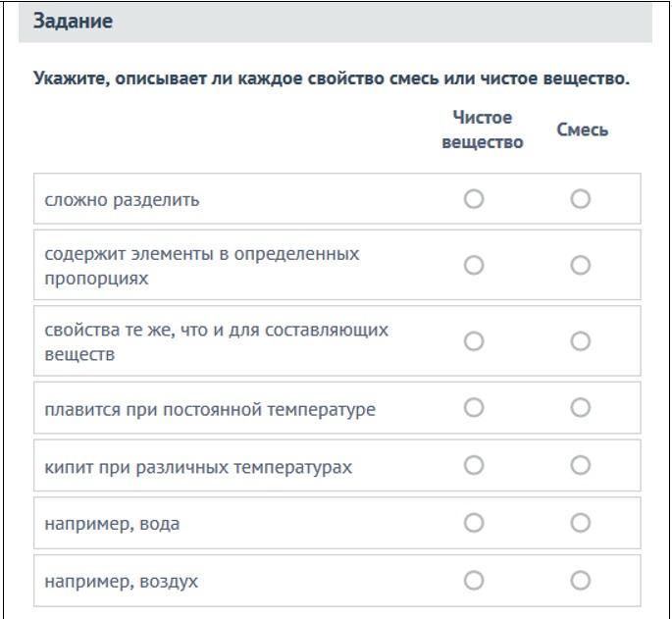This screenshot has height=619, width=672.
Task: Click the Задание header bar
Action: click(x=336, y=22)
